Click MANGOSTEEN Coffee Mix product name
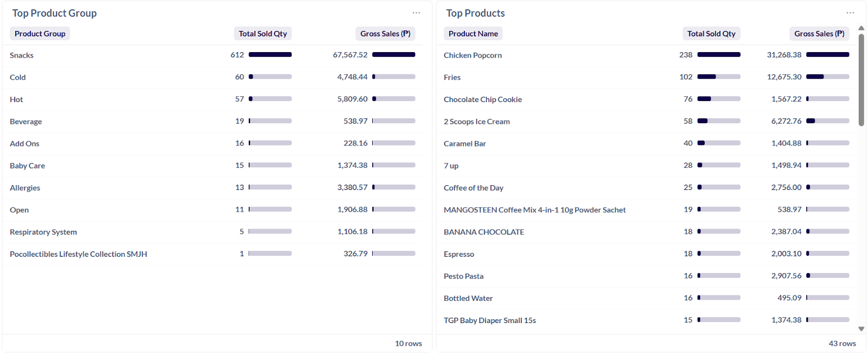Viewport: 868px width, 354px height. (x=534, y=210)
